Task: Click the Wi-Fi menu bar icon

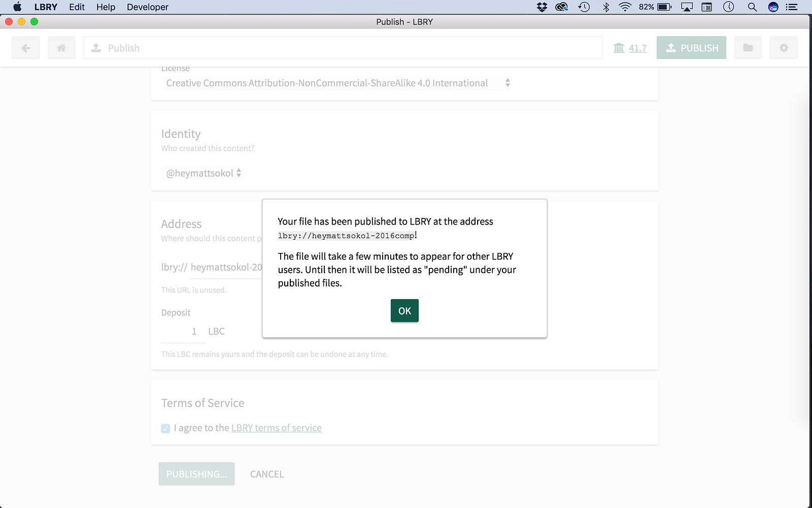Action: [625, 7]
